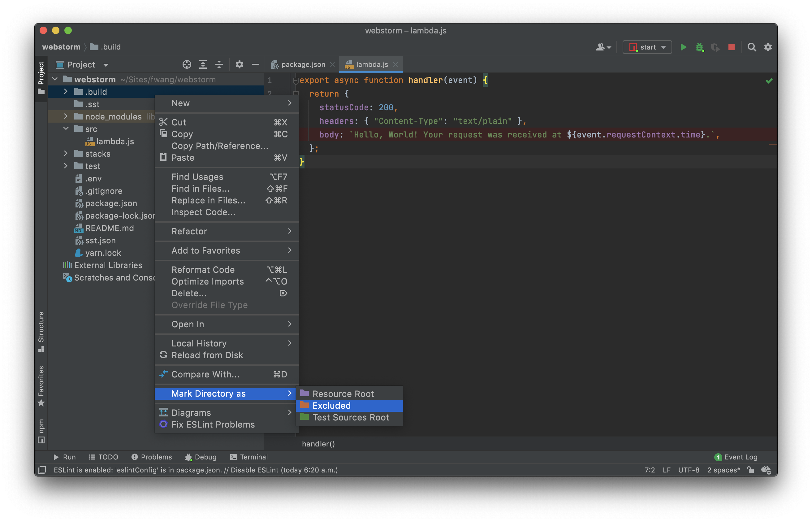
Task: Toggle the read-only lock icon in status bar
Action: coord(750,470)
